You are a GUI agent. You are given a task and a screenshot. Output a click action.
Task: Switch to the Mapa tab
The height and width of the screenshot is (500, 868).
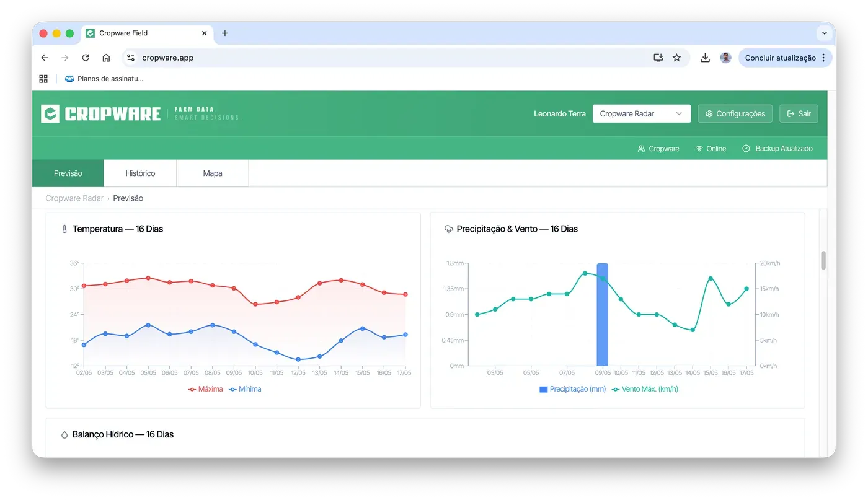click(x=213, y=173)
